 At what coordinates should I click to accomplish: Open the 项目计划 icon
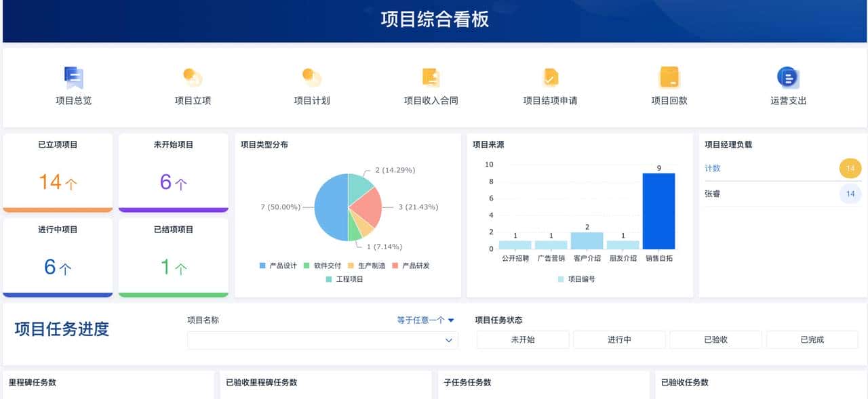[x=311, y=81]
